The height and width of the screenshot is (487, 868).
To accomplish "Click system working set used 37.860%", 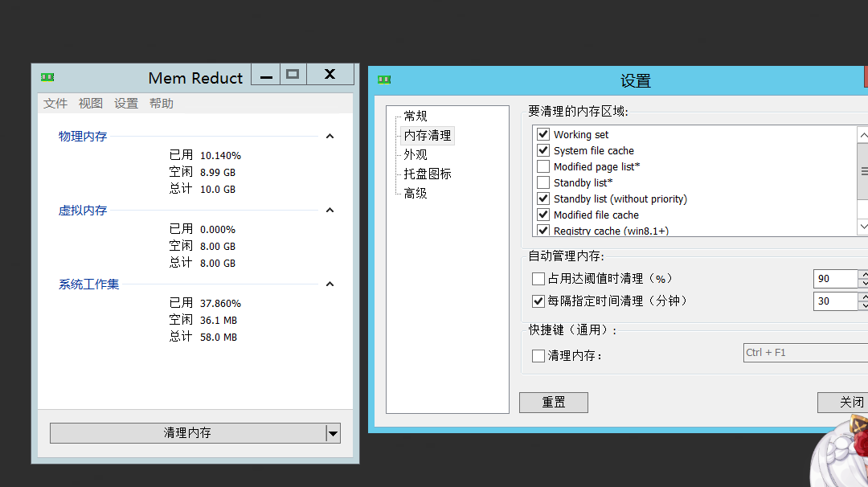I will [x=220, y=303].
